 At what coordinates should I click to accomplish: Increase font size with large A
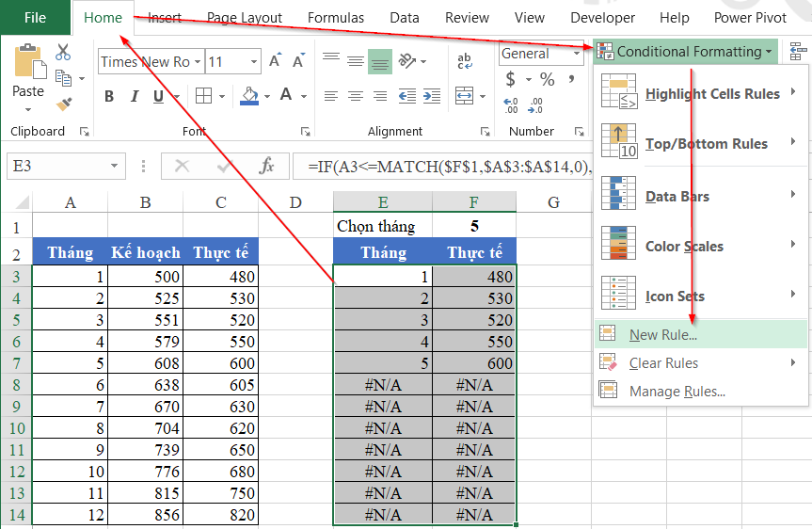click(x=276, y=61)
